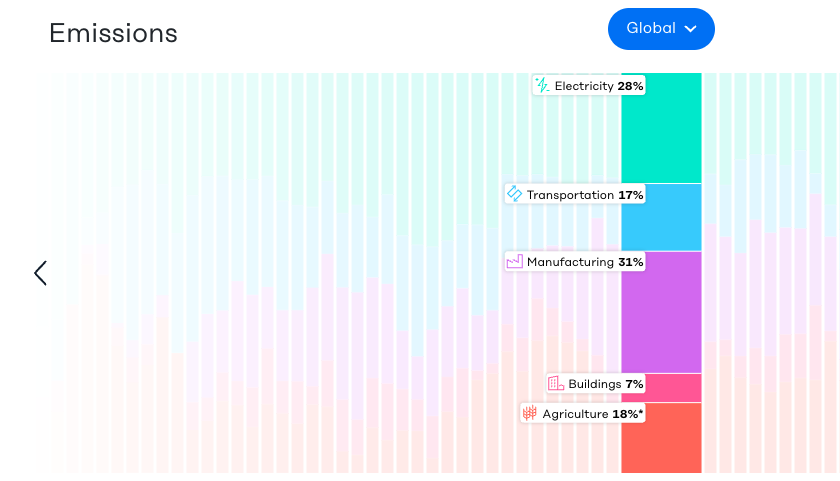The width and height of the screenshot is (840, 481).
Task: Open the Global region dropdown
Action: pyautogui.click(x=660, y=29)
